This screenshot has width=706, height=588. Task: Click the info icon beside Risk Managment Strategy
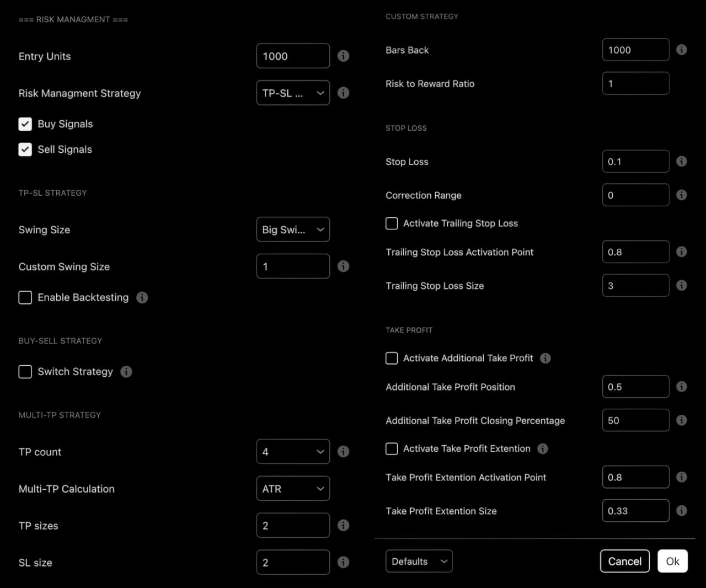tap(343, 93)
